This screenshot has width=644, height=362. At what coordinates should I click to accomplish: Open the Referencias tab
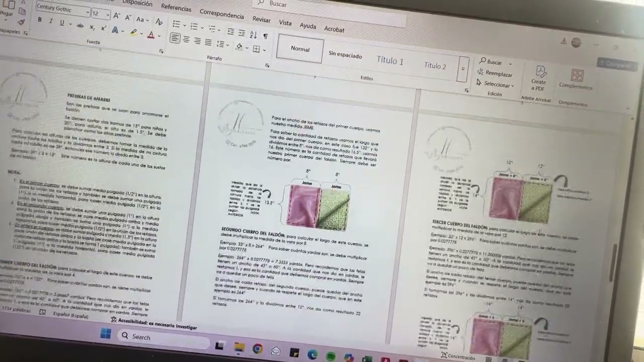tap(176, 9)
